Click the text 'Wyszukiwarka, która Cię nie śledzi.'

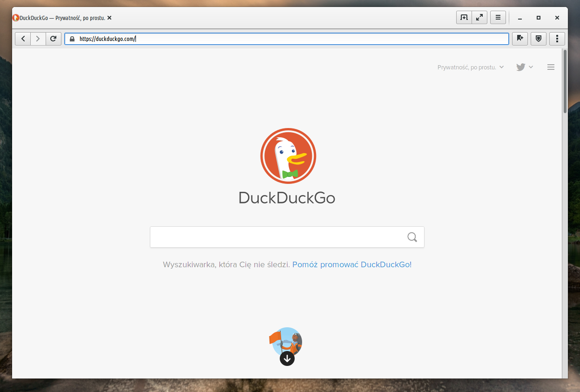227,264
